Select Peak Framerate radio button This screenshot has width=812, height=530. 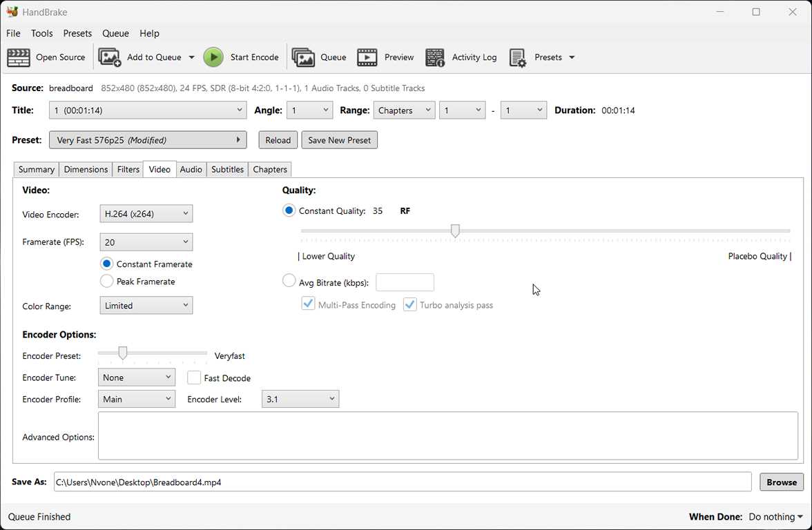[106, 281]
